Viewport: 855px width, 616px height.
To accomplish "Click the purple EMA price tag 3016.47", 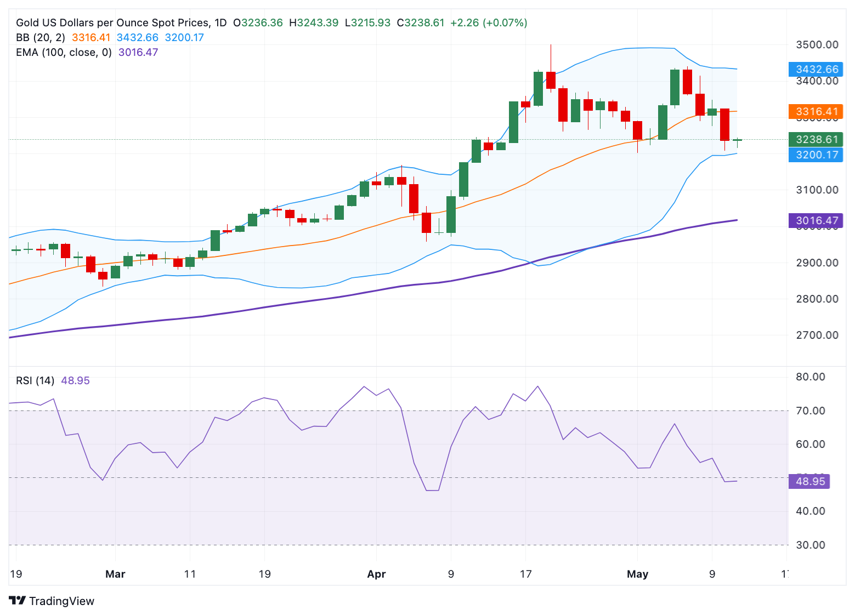I will point(816,221).
